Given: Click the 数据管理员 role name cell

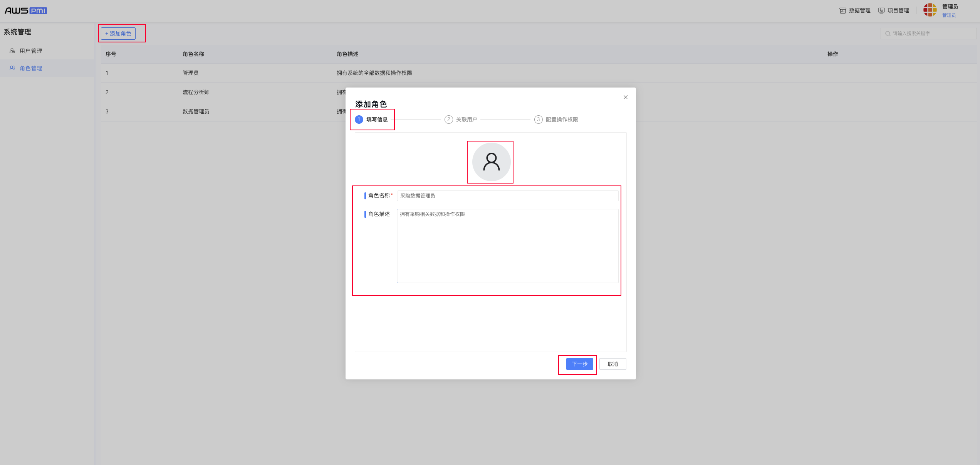Looking at the screenshot, I should [x=196, y=111].
